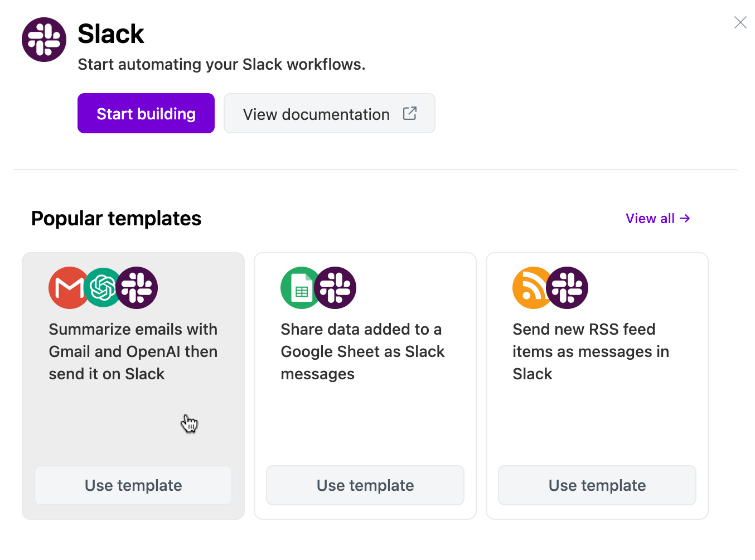Click the Slack icon on the email summary template
This screenshot has width=755, height=560.
click(x=137, y=288)
